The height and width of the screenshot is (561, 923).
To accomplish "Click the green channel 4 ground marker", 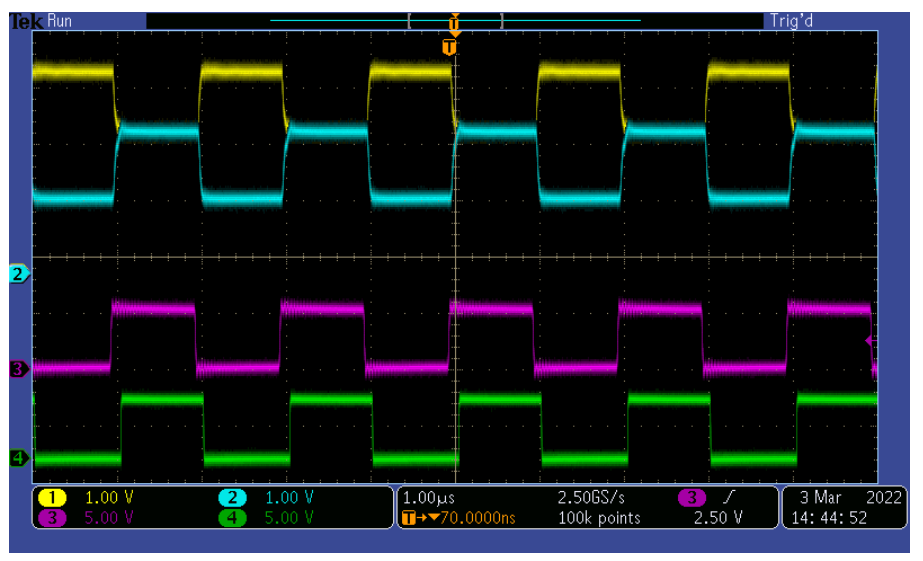I will point(18,459).
